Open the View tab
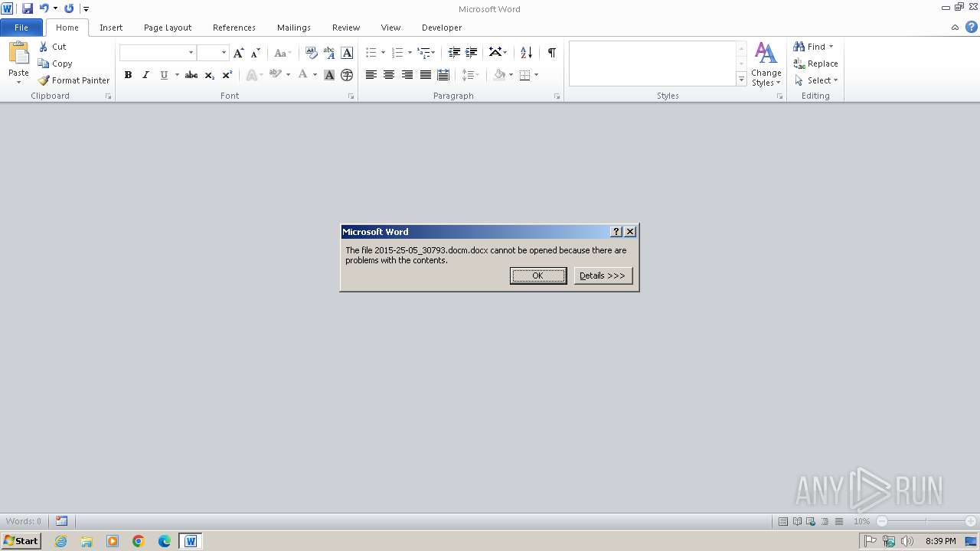This screenshot has width=980, height=551. 390,28
